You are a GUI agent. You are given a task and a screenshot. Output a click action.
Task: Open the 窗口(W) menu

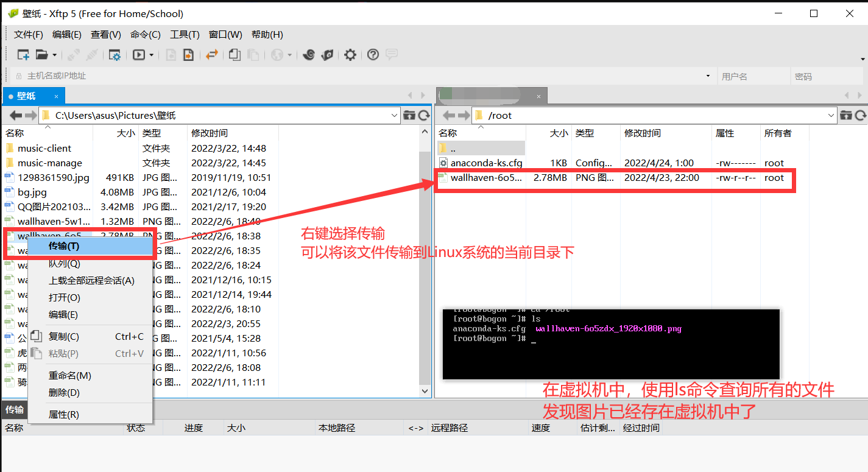click(225, 35)
